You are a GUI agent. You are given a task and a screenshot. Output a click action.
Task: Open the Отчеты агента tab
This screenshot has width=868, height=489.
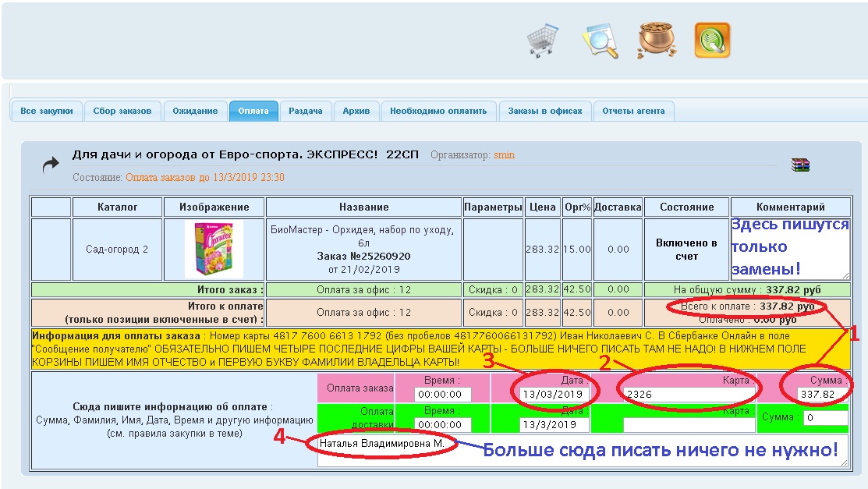pyautogui.click(x=633, y=112)
